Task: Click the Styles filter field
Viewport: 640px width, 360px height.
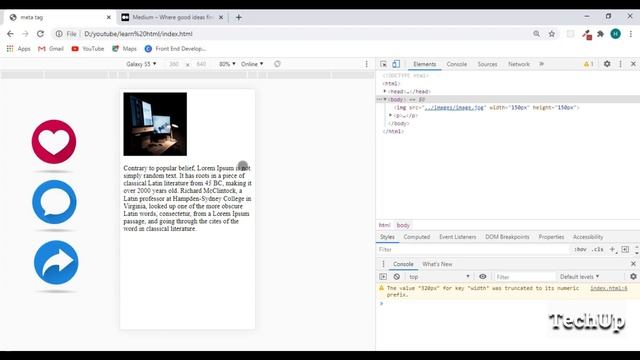Action: 473,249
